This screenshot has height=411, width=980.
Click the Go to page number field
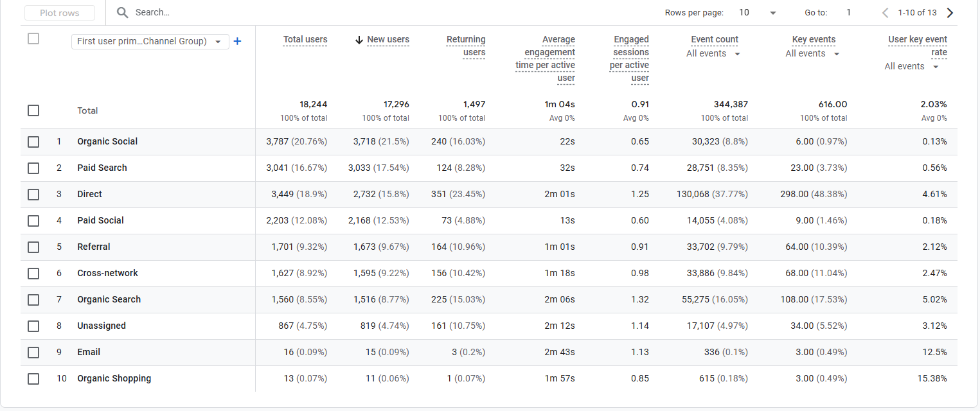click(848, 13)
